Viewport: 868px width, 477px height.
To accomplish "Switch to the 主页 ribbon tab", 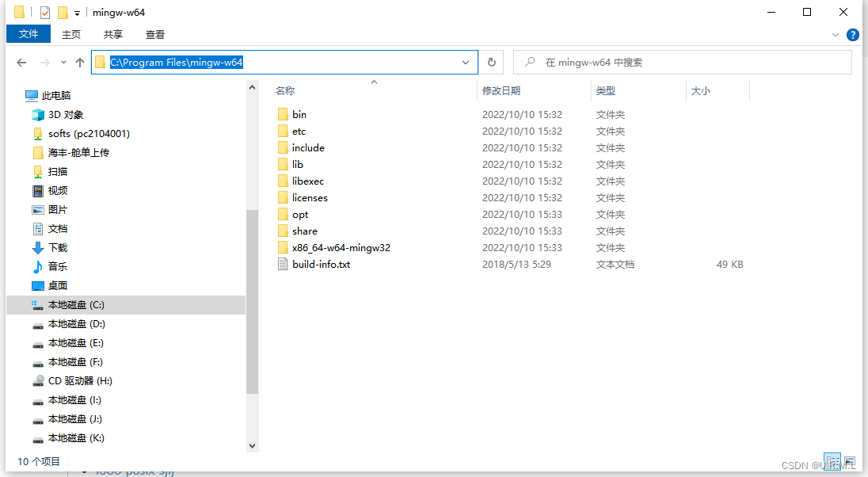I will click(70, 34).
